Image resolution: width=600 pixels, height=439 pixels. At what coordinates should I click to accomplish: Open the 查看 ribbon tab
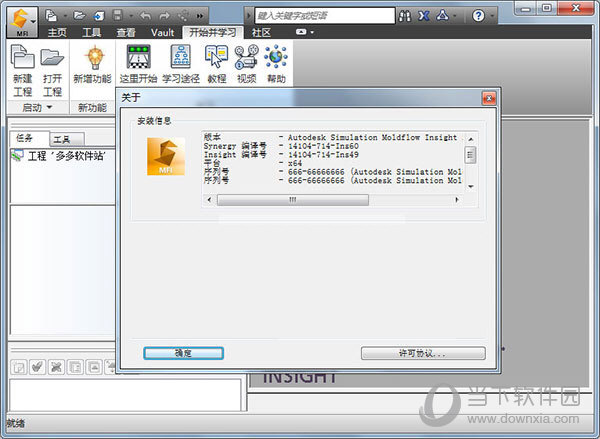(126, 33)
